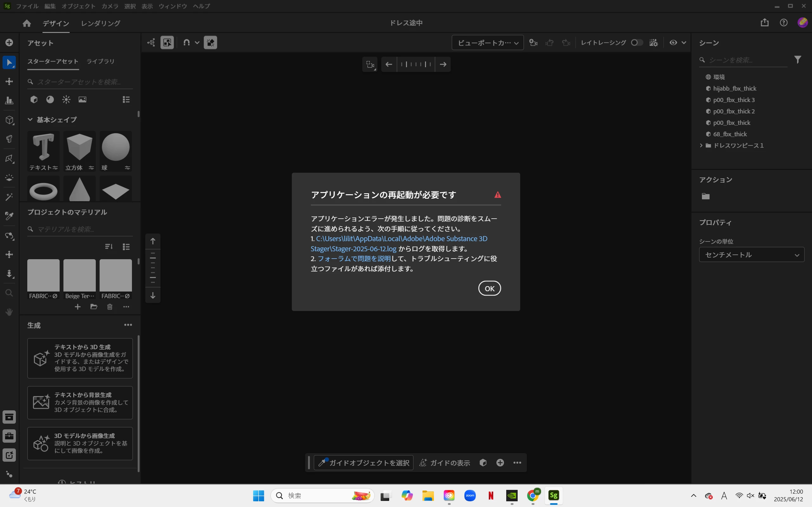This screenshot has width=812, height=507.
Task: Open the viewport camera dropdown
Action: click(487, 42)
